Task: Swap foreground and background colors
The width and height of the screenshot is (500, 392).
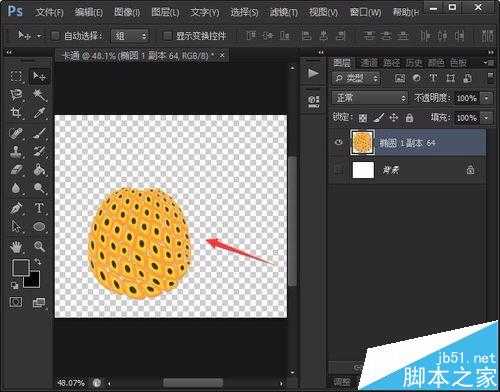Action: coord(38,262)
